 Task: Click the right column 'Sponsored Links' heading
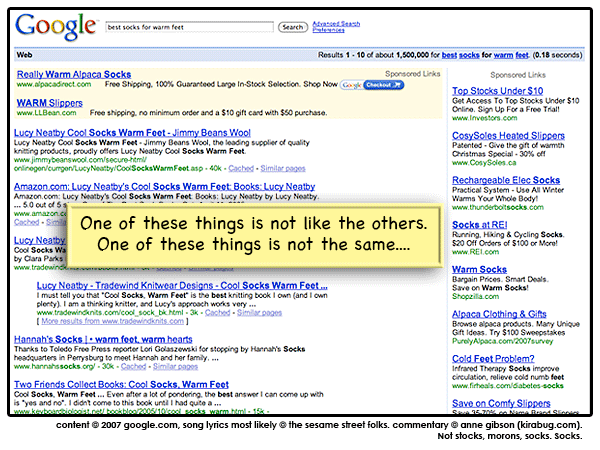(x=518, y=75)
